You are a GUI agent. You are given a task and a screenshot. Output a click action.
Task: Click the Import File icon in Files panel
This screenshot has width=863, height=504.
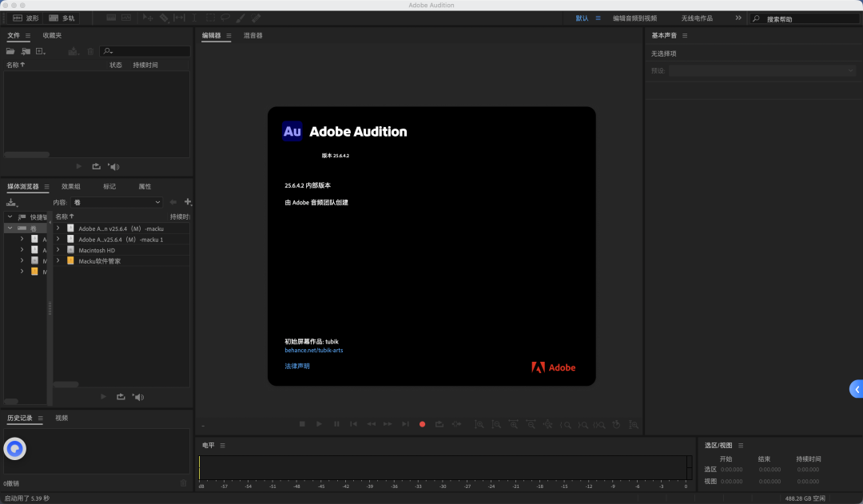click(26, 51)
